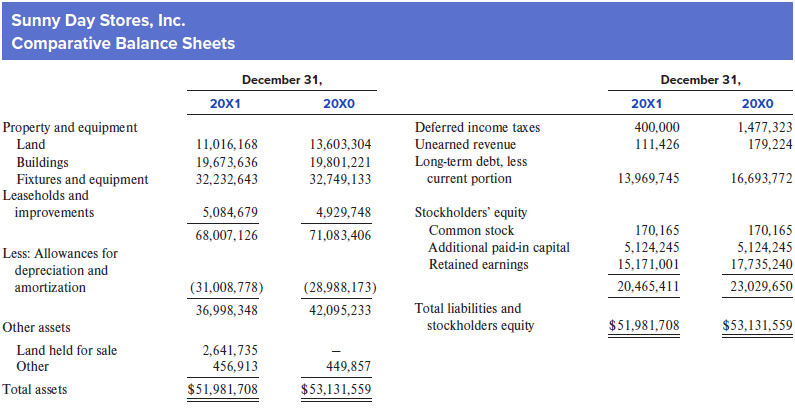
Task: Select the depreciation allowance (31,008,778)
Action: [x=227, y=287]
